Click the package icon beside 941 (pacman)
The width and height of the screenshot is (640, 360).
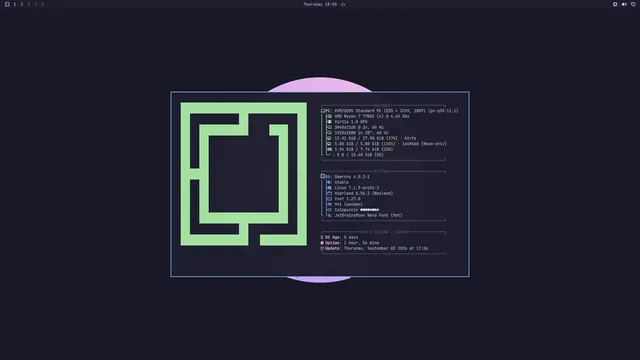click(329, 204)
